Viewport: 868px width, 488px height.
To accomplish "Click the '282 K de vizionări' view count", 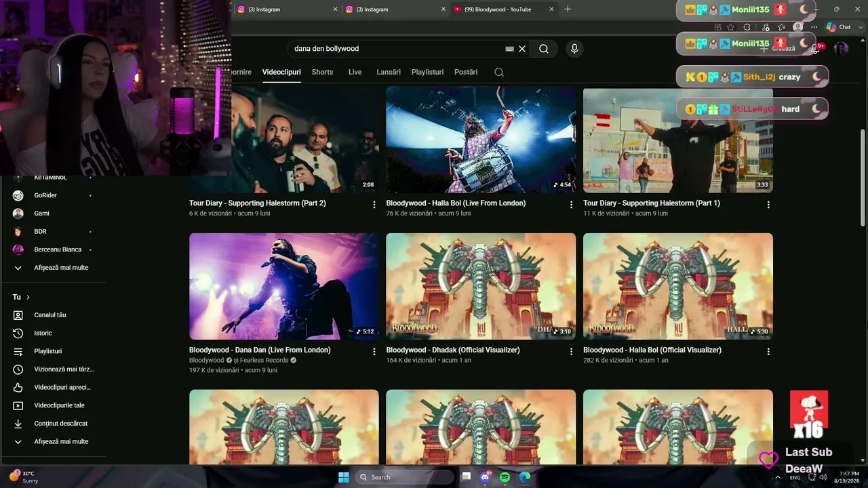I will 608,361.
